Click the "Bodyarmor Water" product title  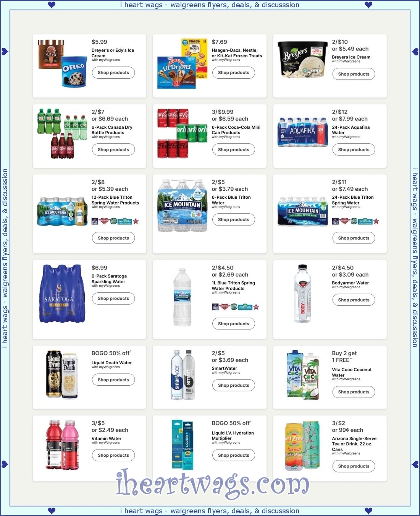click(x=351, y=283)
